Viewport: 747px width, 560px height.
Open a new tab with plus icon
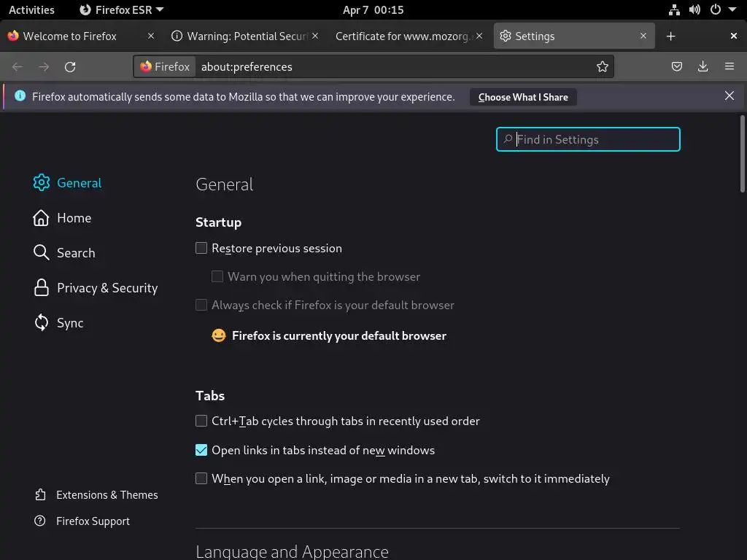671,36
